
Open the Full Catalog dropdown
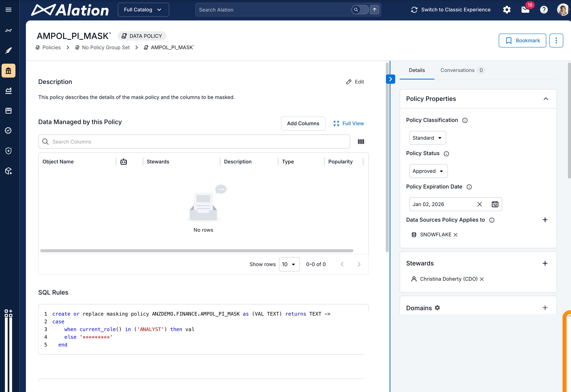click(143, 10)
